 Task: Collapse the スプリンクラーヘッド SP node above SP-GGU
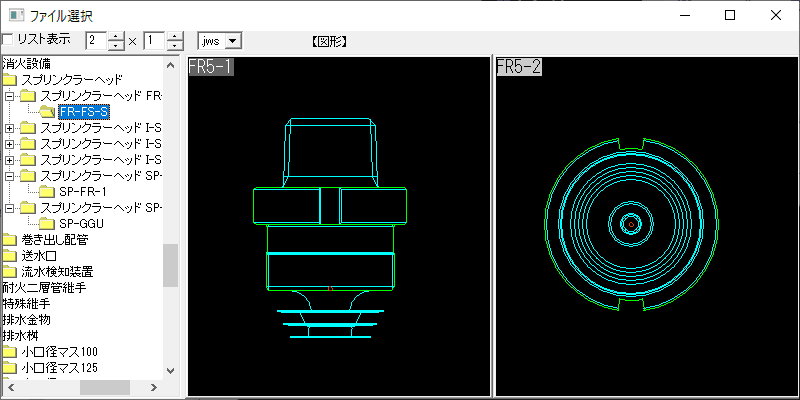point(9,208)
